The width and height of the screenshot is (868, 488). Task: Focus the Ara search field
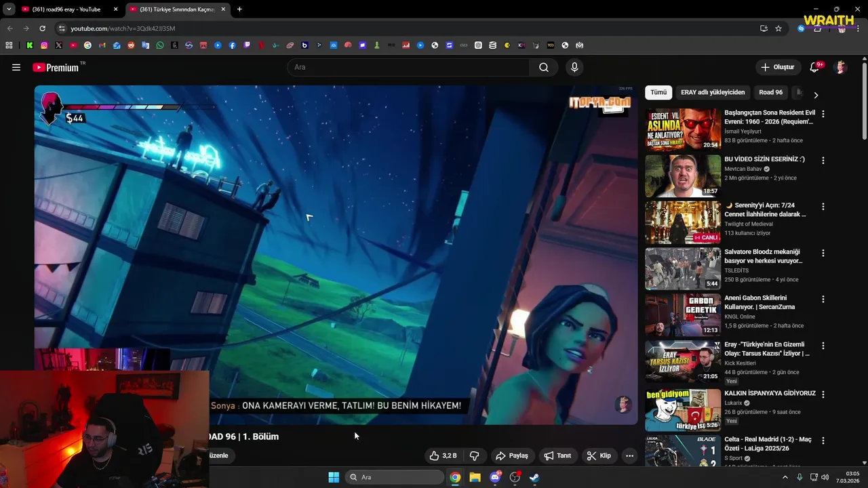tap(409, 67)
